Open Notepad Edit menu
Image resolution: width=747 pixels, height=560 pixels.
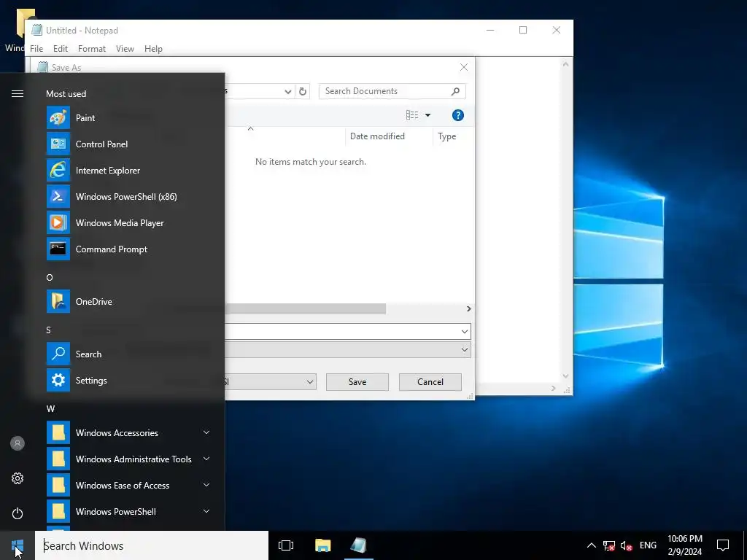pyautogui.click(x=61, y=49)
